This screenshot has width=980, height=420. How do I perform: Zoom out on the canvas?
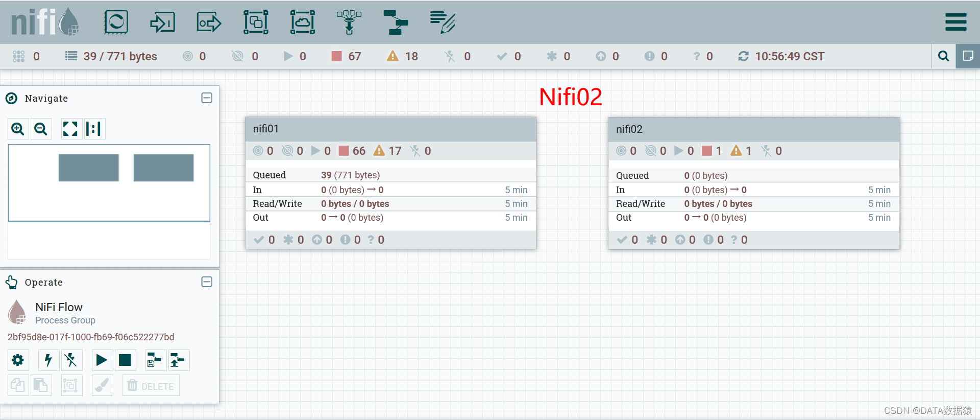41,129
